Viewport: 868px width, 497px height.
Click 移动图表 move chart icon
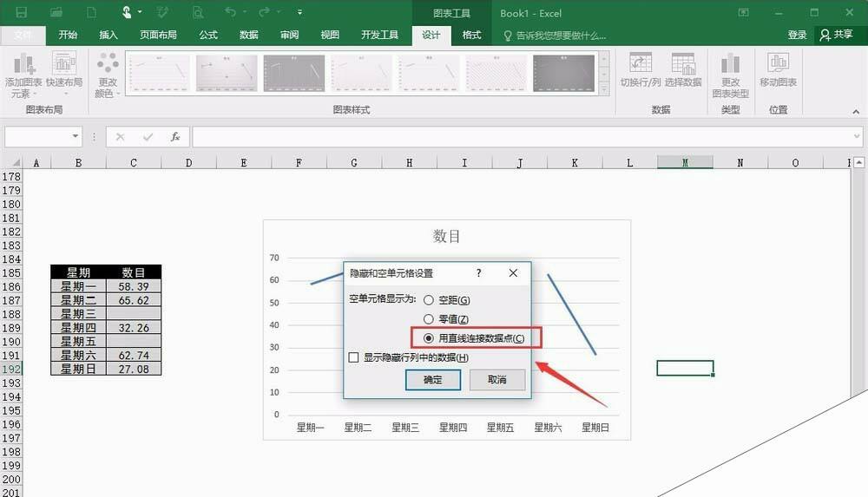point(778,69)
